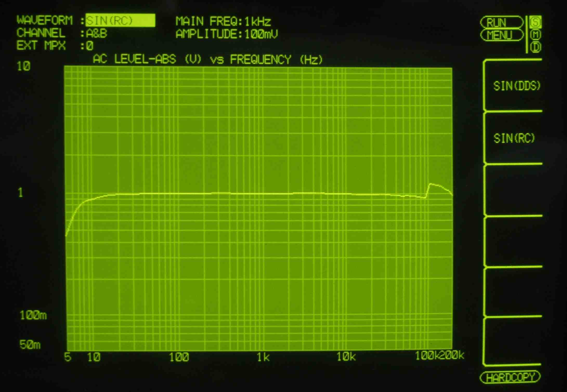This screenshot has height=392, width=567.
Task: Choose the SIN(RC) softkey
Action: (514, 138)
